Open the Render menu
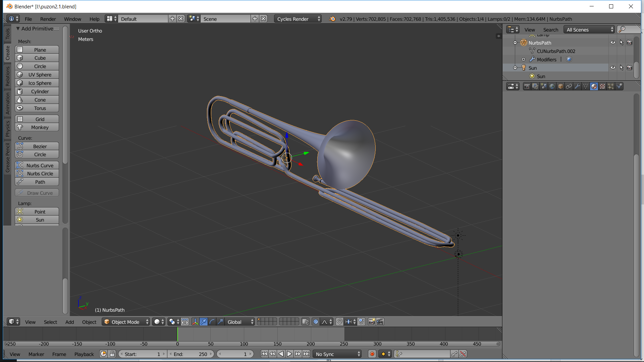The height and width of the screenshot is (362, 644). (48, 19)
